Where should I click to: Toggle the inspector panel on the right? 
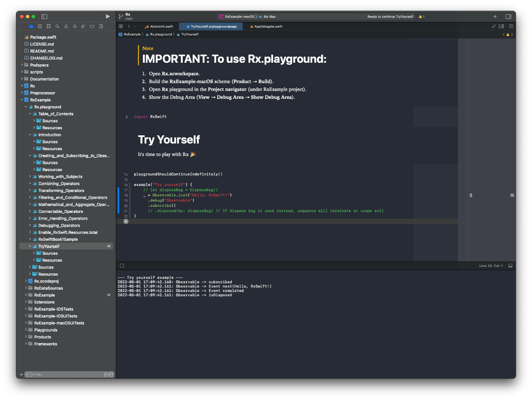pyautogui.click(x=508, y=16)
